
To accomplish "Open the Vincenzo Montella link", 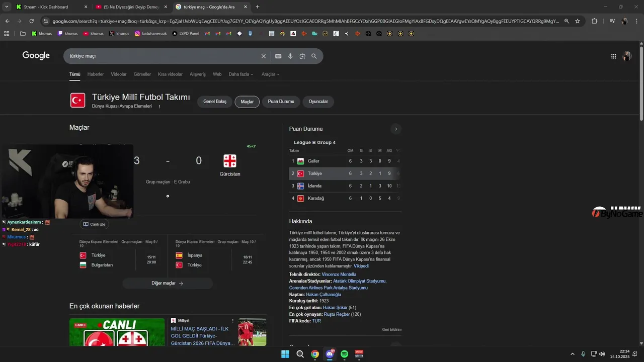I will [339, 275].
